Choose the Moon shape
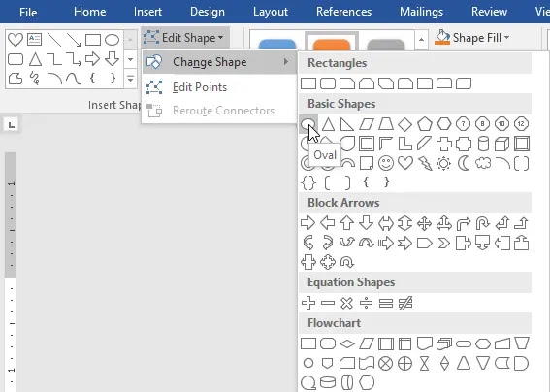This screenshot has width=550, height=392. tap(464, 163)
